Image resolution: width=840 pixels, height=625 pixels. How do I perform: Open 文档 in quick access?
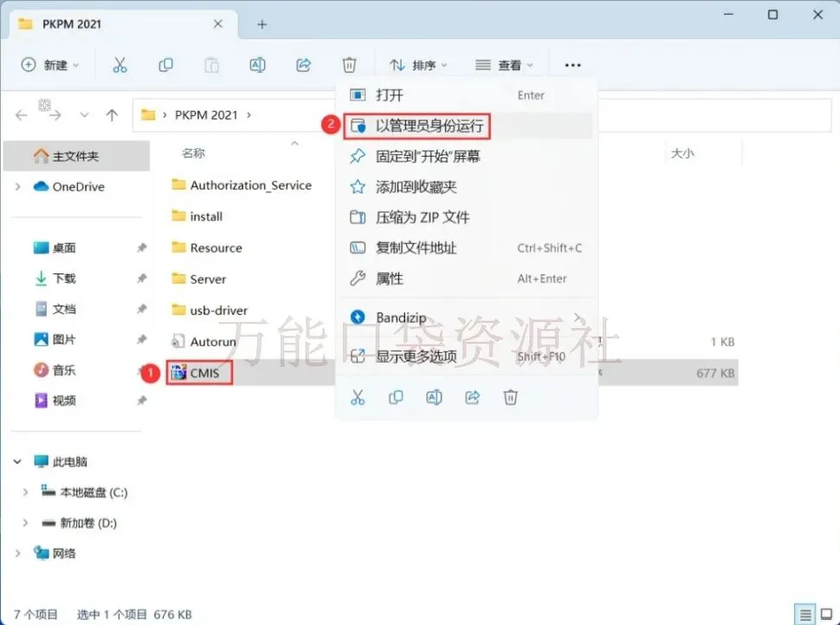point(55,309)
